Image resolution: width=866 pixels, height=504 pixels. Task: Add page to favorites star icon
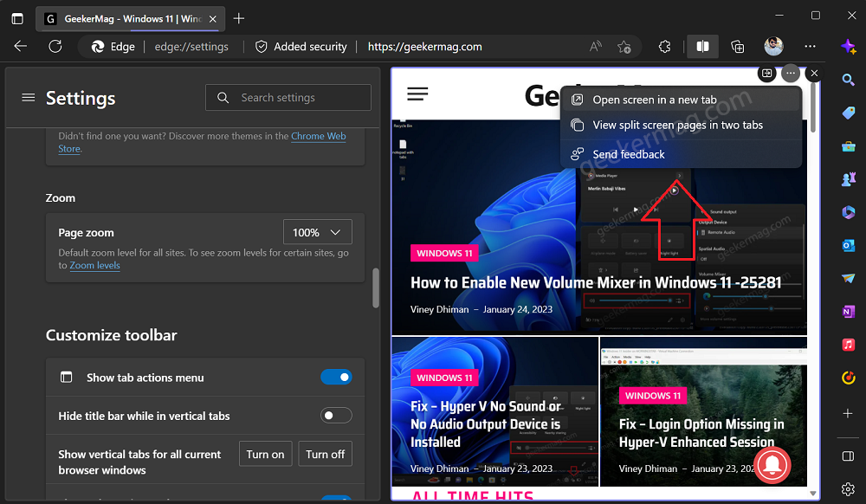click(624, 47)
